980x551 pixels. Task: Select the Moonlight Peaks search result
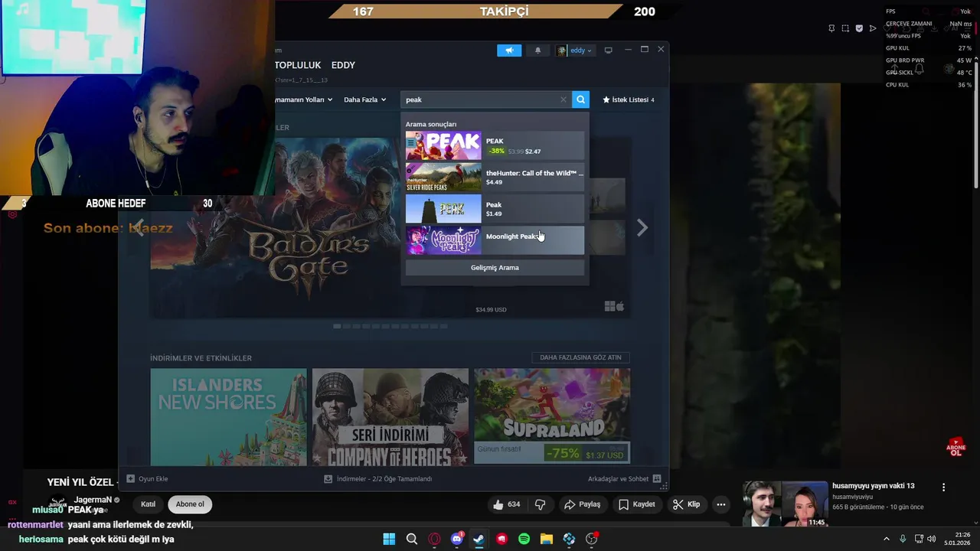click(495, 240)
